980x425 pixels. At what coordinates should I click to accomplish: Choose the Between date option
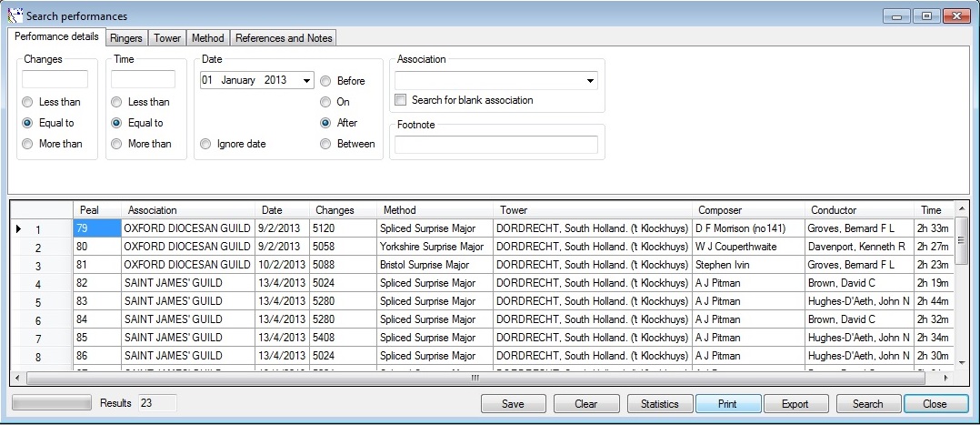(325, 144)
